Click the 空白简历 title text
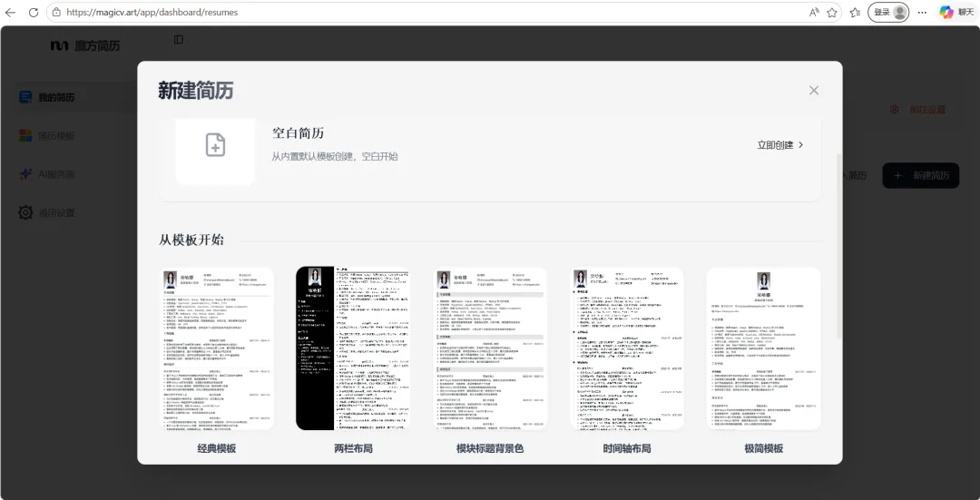Viewport: 980px width, 500px height. click(x=299, y=133)
